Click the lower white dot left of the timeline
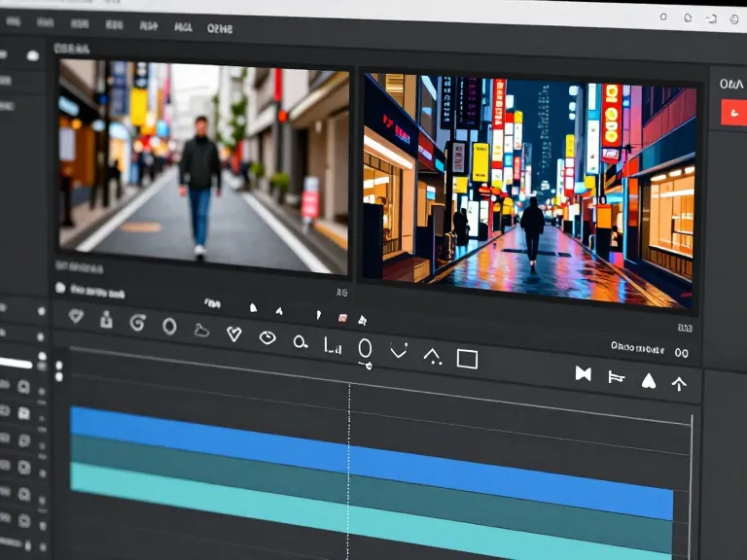Viewport: 747px width, 560px height. (x=59, y=376)
